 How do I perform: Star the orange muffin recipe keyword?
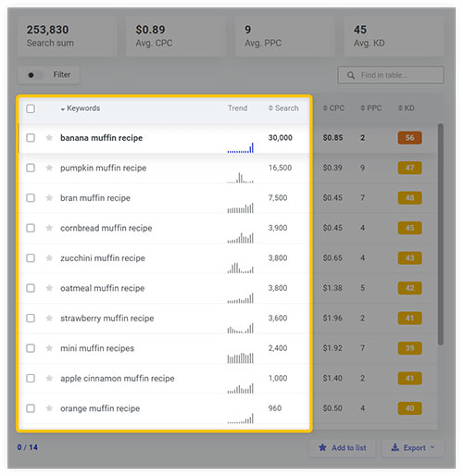coord(49,408)
